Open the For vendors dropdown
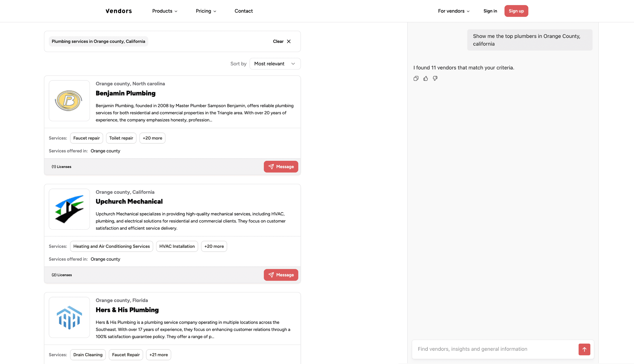The width and height of the screenshot is (634, 364). click(454, 11)
